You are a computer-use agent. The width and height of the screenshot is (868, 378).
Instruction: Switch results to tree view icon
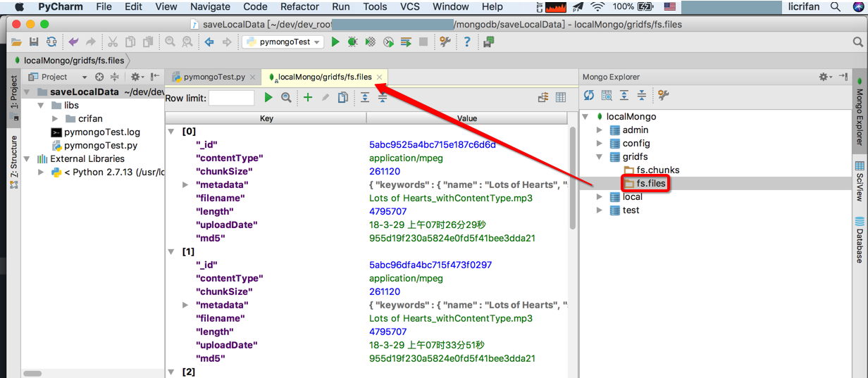pos(542,98)
